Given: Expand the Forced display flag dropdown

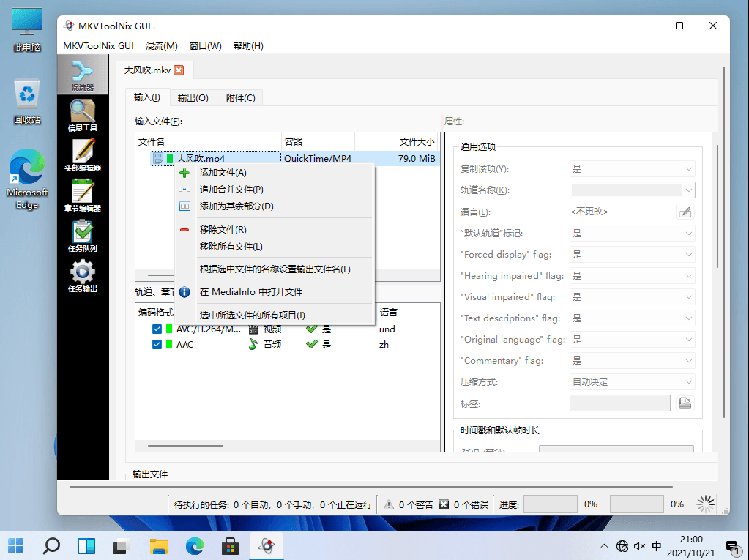Looking at the screenshot, I should pyautogui.click(x=632, y=255).
